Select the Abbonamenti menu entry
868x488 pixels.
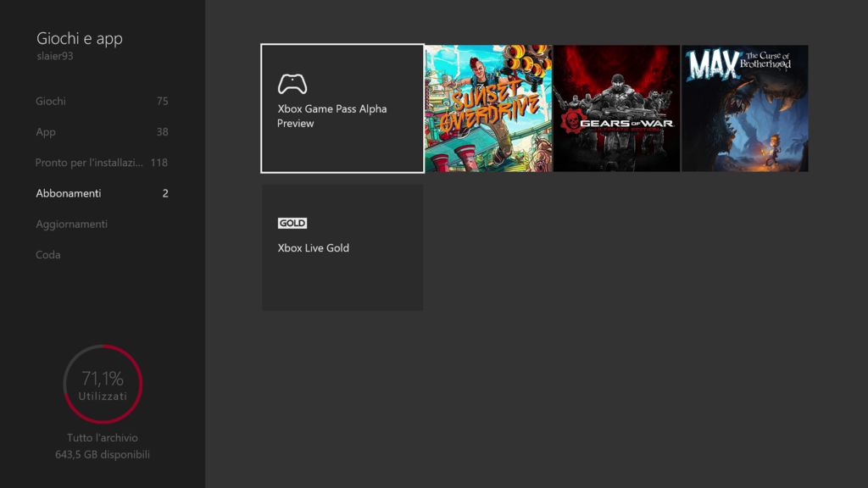pos(69,193)
